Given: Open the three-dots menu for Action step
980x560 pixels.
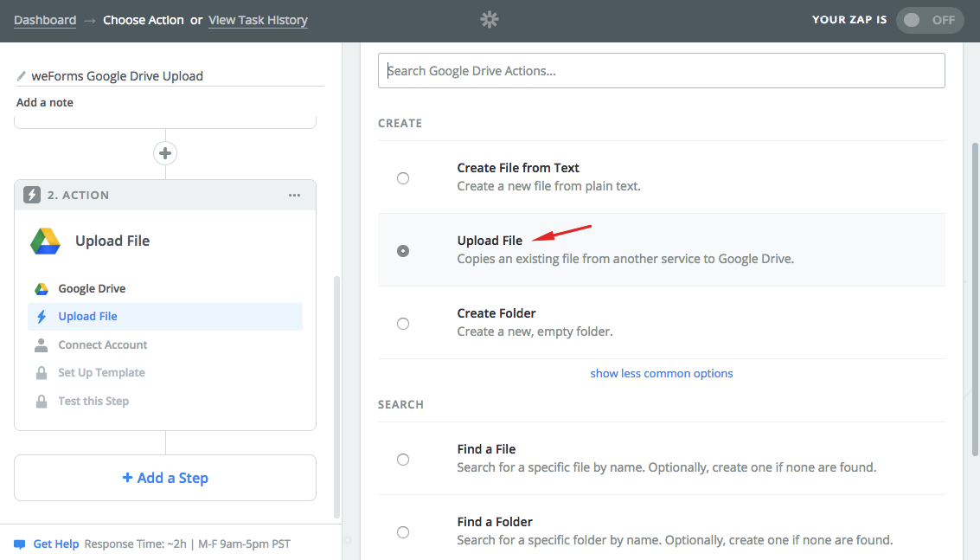Looking at the screenshot, I should point(294,196).
